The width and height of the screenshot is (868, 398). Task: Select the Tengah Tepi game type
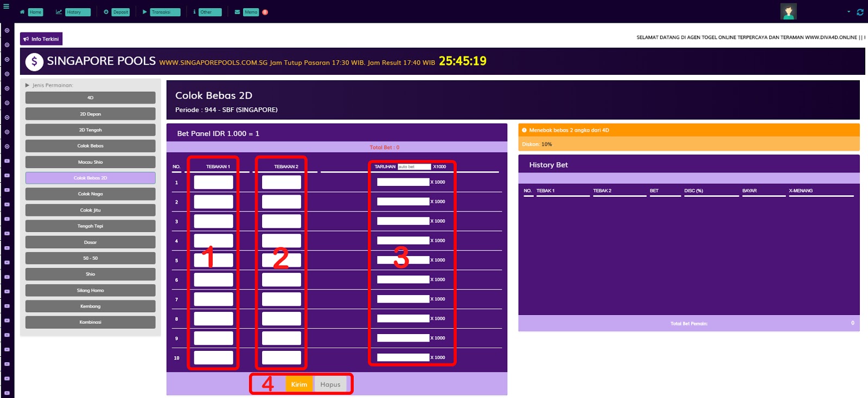click(x=90, y=226)
